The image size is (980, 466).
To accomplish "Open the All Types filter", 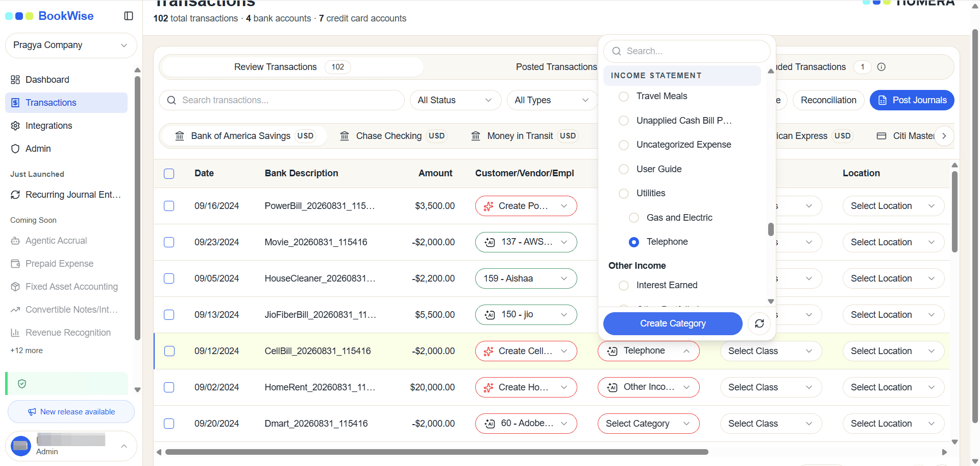I will click(552, 100).
